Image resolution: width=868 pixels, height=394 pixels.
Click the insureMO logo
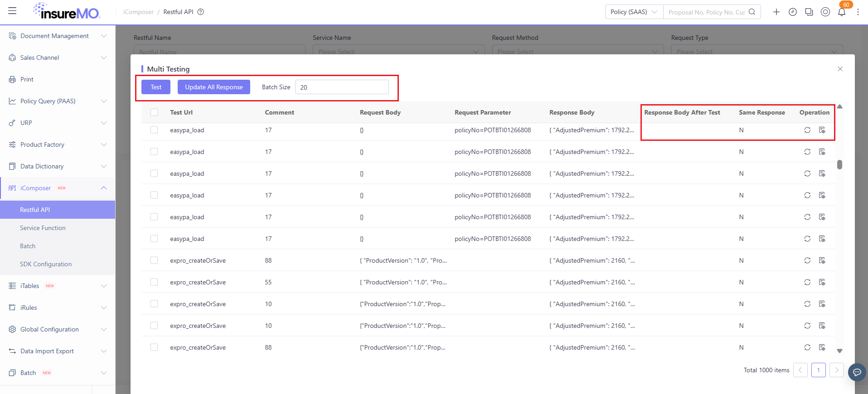[x=67, y=11]
